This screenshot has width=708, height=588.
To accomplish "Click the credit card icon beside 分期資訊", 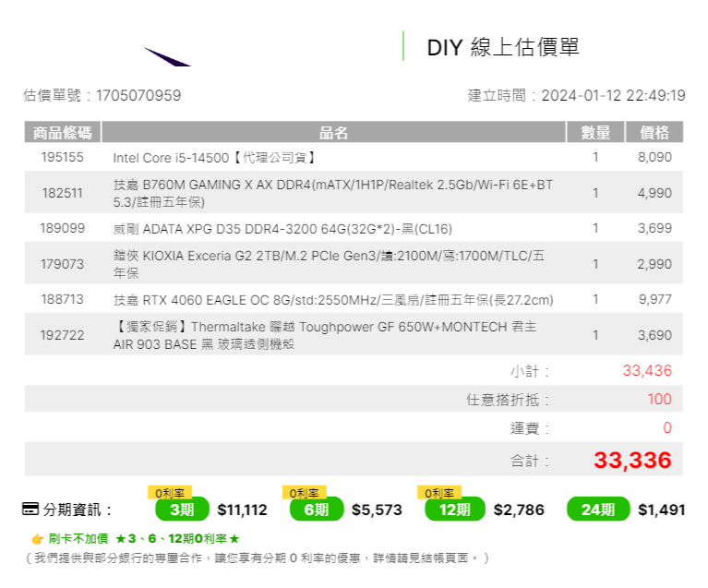I will pyautogui.click(x=30, y=509).
